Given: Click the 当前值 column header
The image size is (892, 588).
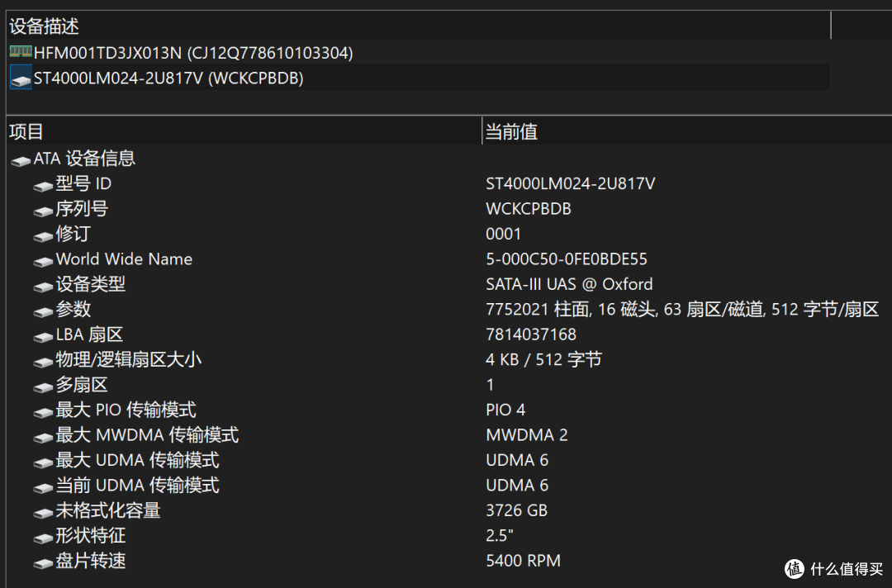Looking at the screenshot, I should pyautogui.click(x=686, y=131).
